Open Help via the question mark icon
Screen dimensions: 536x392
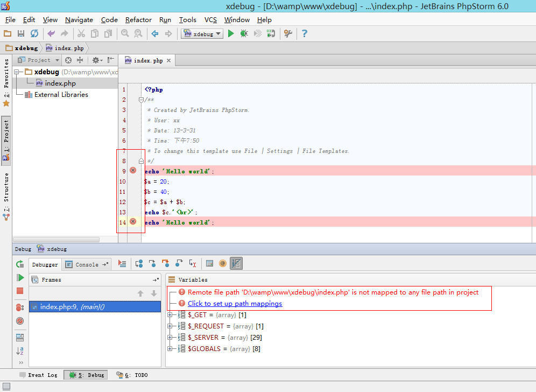[304, 33]
